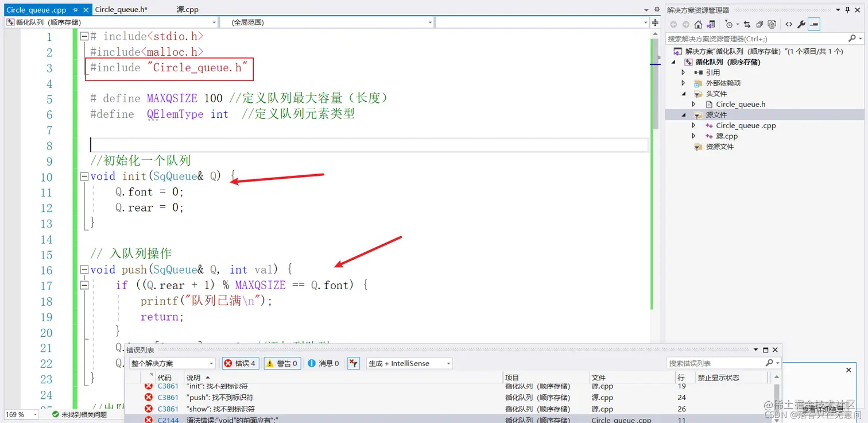Collapse the 循化队列 (顺序存储) project node

674,62
